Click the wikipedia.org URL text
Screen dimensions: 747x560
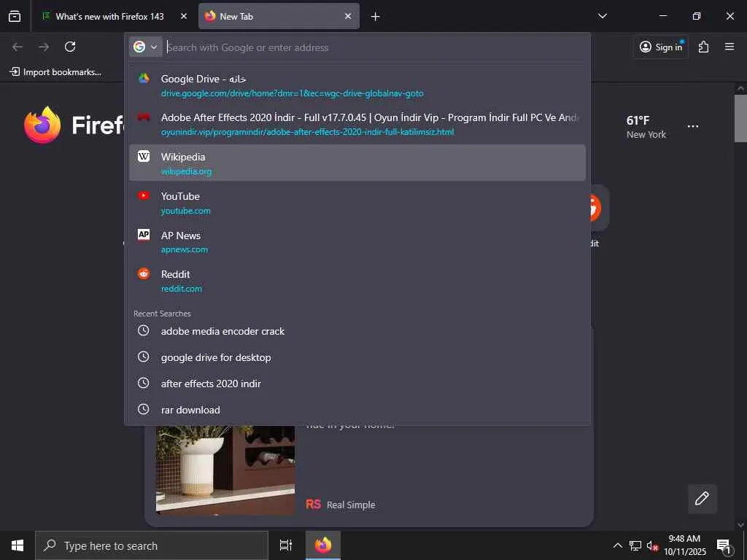coord(186,171)
